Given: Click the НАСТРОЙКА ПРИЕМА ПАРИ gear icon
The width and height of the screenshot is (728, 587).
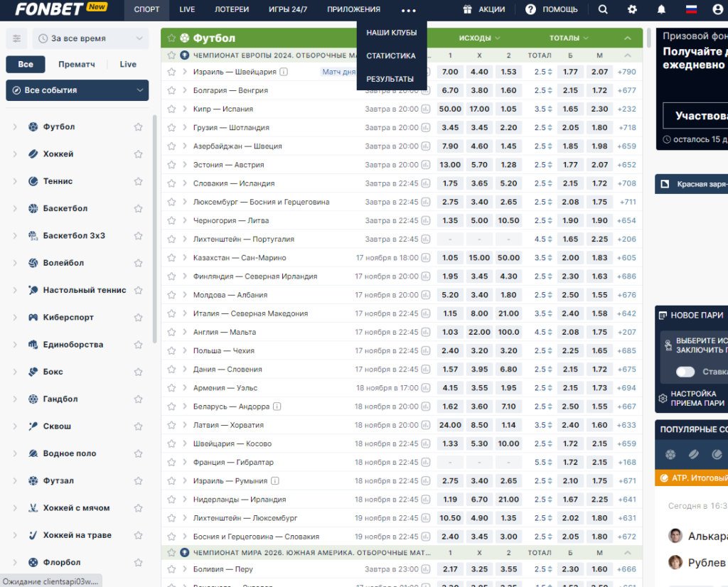Looking at the screenshot, I should (x=663, y=398).
